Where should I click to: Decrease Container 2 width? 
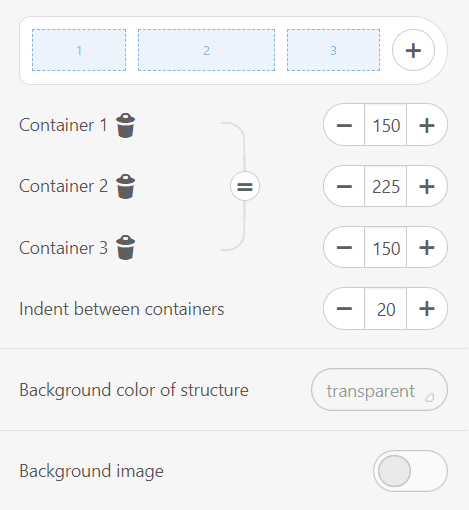pos(344,186)
